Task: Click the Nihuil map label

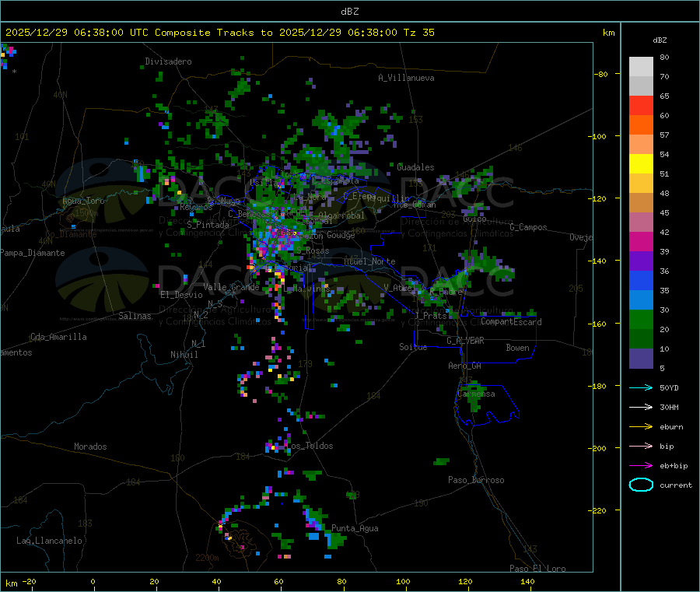Action: (184, 355)
